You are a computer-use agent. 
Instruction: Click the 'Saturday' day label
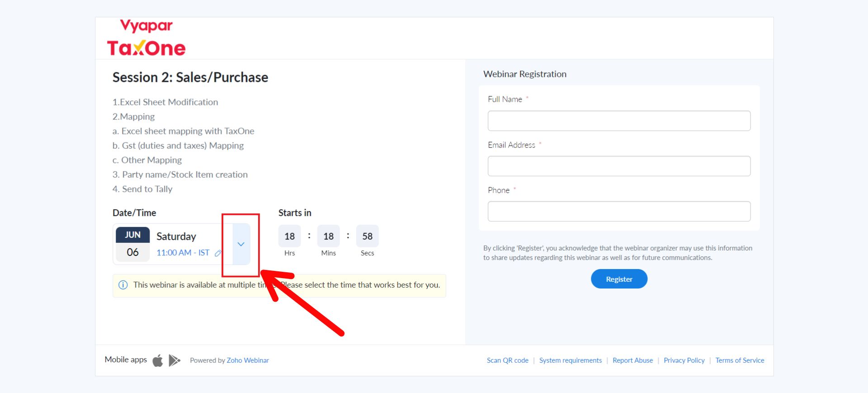pyautogui.click(x=176, y=237)
